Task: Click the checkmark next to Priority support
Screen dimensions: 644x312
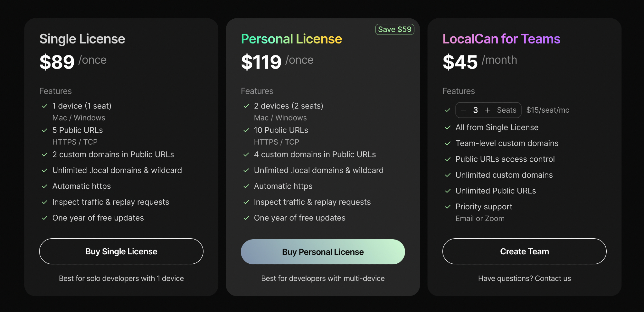Action: [448, 207]
